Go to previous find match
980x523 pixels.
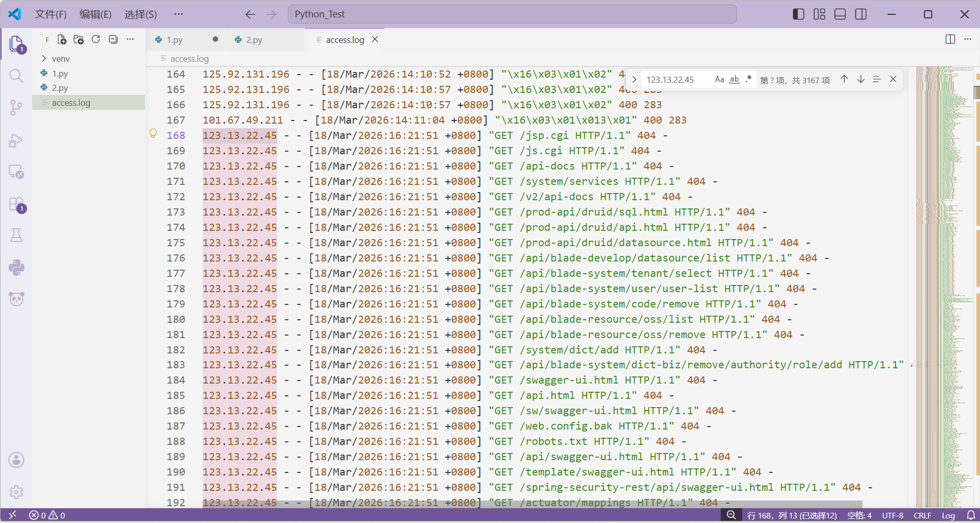(844, 79)
